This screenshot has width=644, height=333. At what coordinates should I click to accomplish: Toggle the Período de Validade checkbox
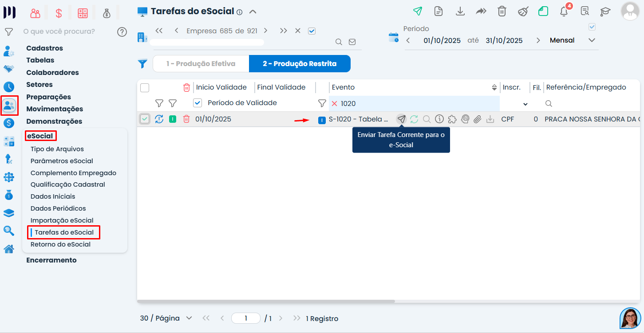point(198,103)
